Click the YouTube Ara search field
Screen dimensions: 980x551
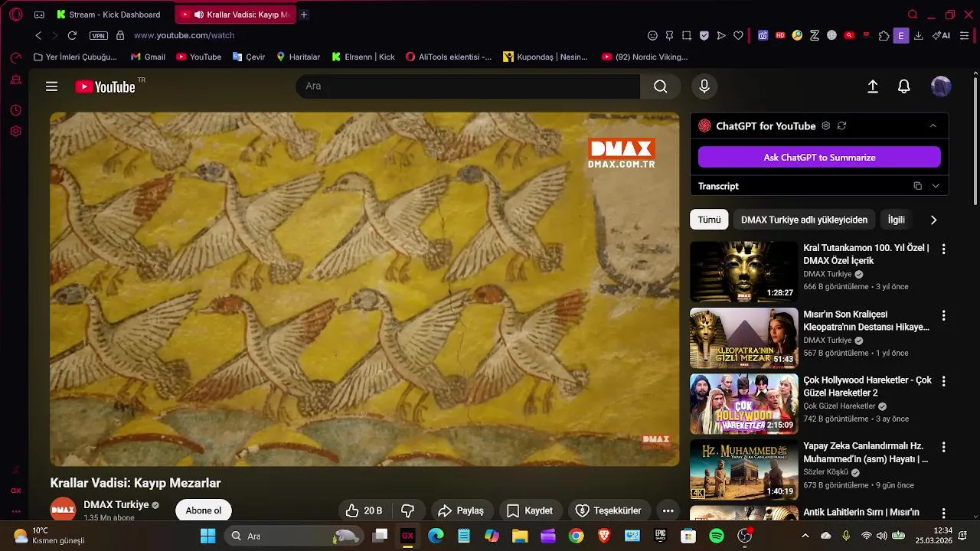pos(468,86)
